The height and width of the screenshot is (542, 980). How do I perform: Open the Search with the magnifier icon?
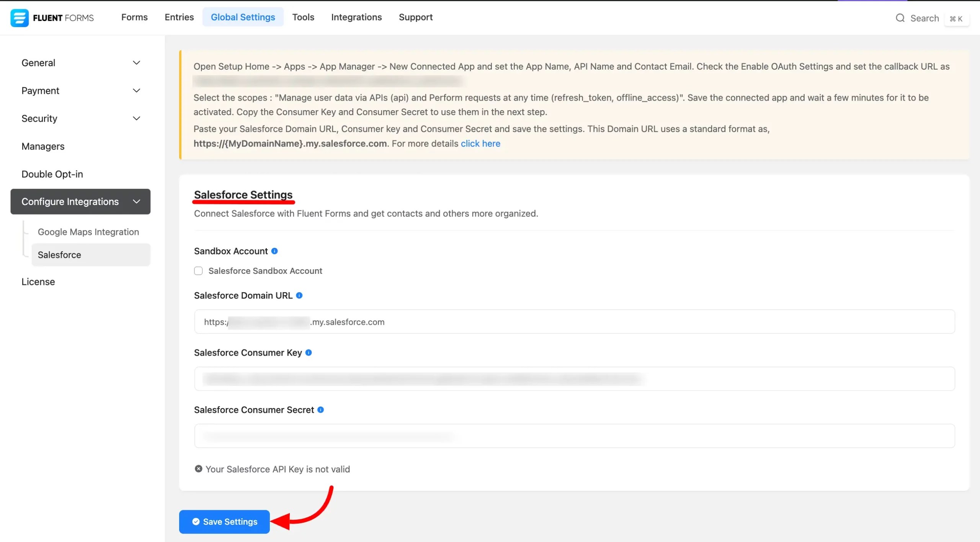coord(900,18)
